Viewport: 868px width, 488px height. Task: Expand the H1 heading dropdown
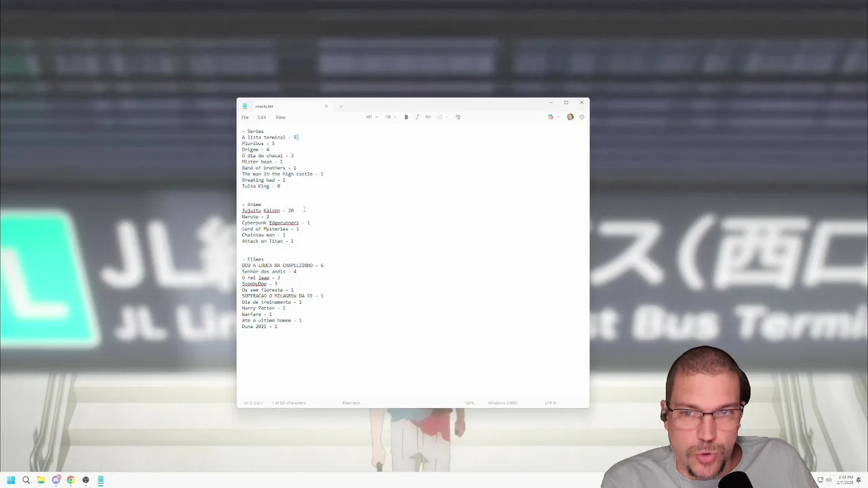pos(372,117)
